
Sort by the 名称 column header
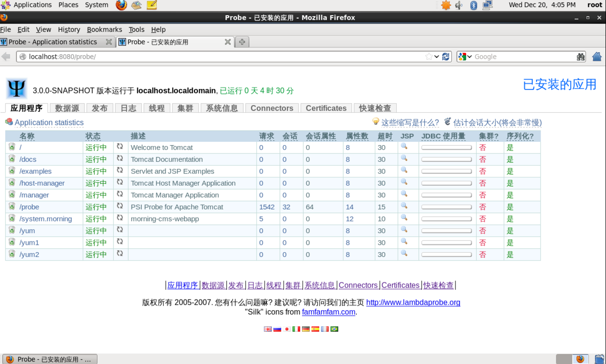point(27,136)
